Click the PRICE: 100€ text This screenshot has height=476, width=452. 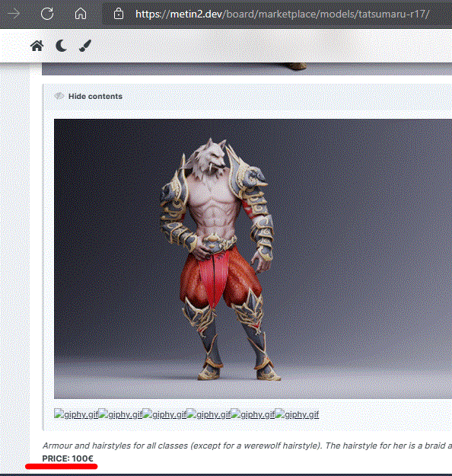(x=68, y=458)
